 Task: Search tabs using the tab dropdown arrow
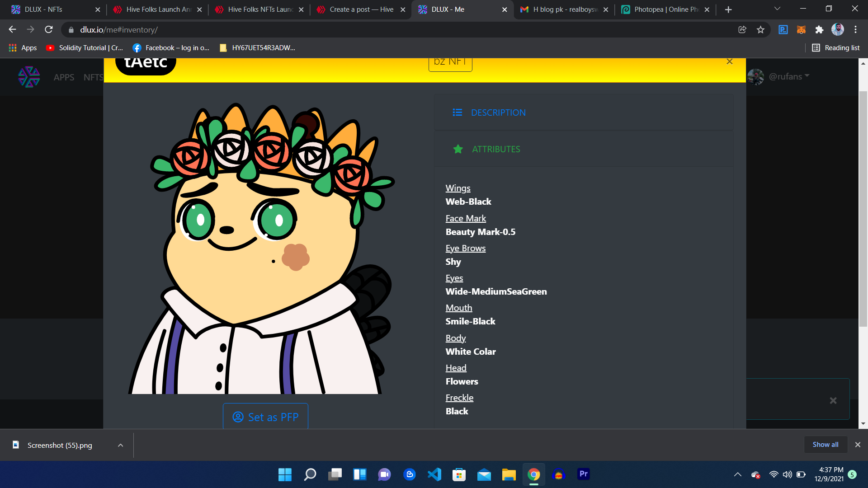pos(777,9)
